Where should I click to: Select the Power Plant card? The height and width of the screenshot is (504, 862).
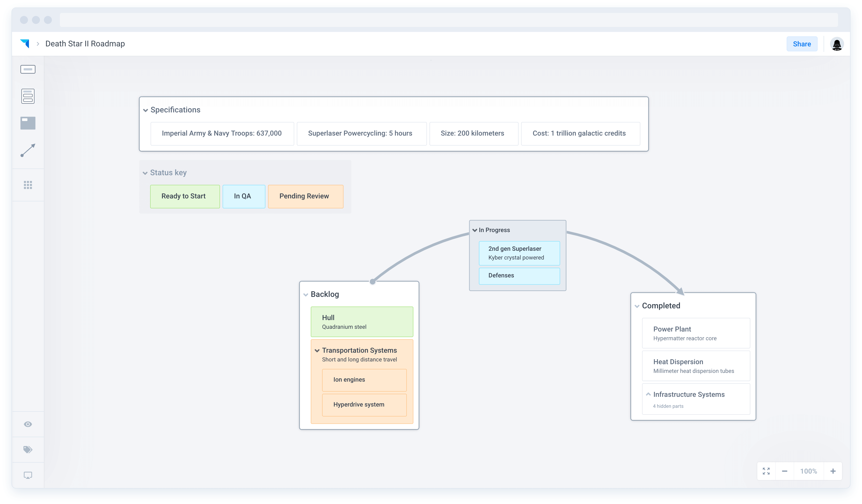696,333
